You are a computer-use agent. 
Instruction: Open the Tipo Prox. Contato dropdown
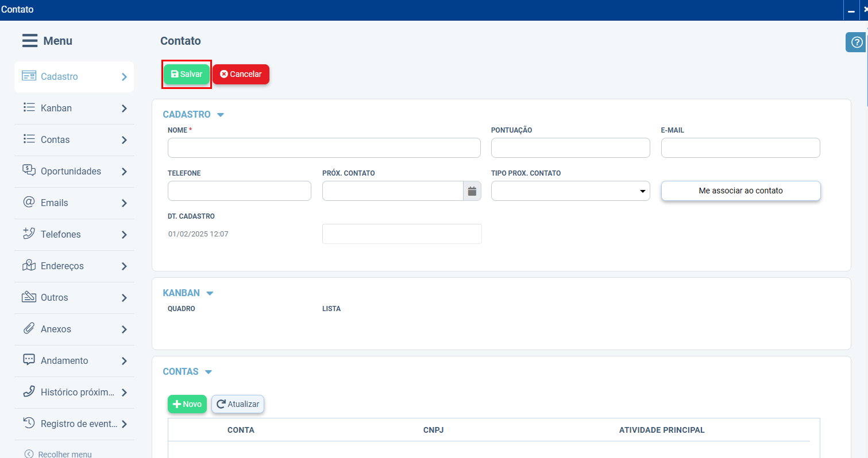click(x=570, y=191)
